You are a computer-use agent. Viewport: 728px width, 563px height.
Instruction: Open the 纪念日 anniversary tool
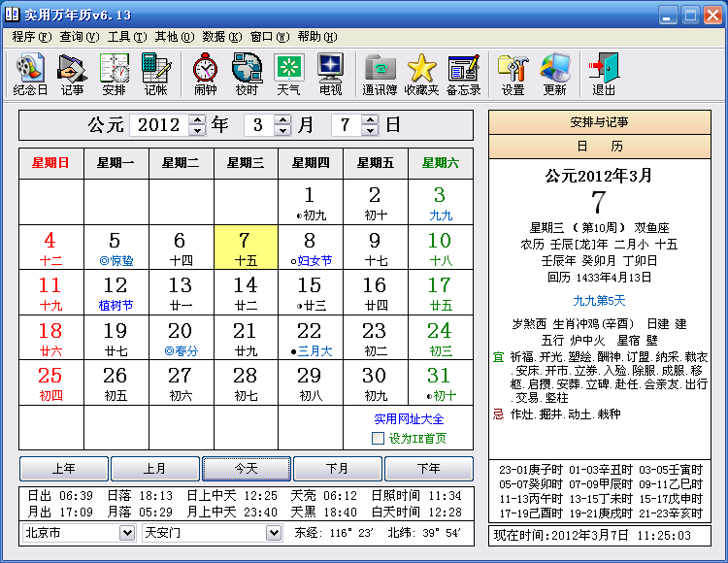[31, 75]
